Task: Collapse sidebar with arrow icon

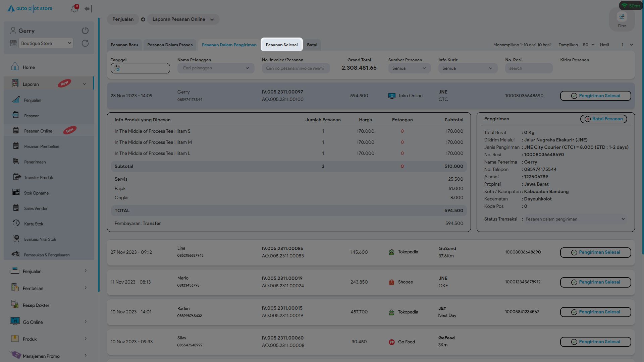Action: tap(88, 9)
